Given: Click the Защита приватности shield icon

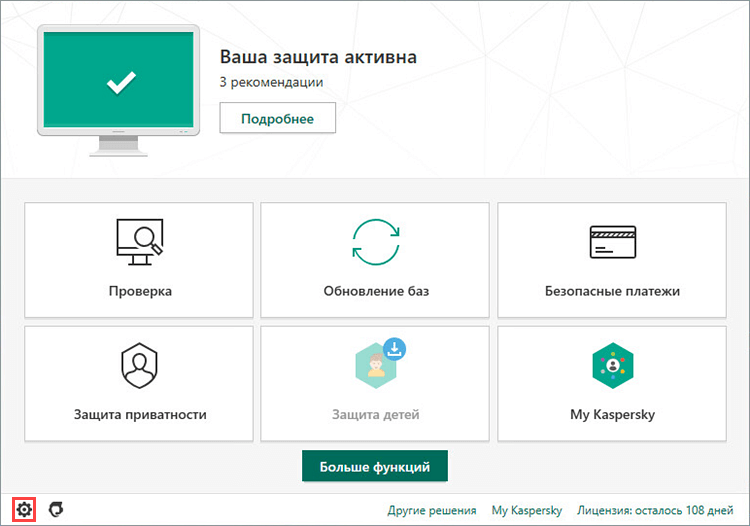Looking at the screenshot, I should (139, 365).
